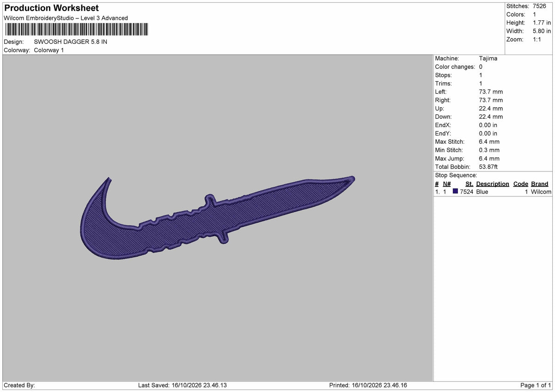Image resolution: width=555 pixels, height=392 pixels.
Task: Select 'Wilcom EmbroideryStudio – Level 3 Advanced' text
Action: (66, 18)
